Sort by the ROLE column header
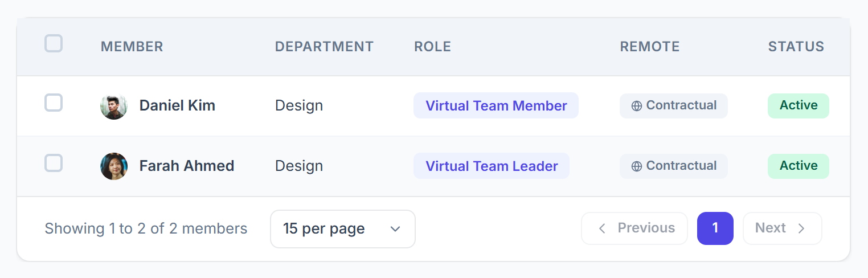This screenshot has height=278, width=868. tap(432, 47)
